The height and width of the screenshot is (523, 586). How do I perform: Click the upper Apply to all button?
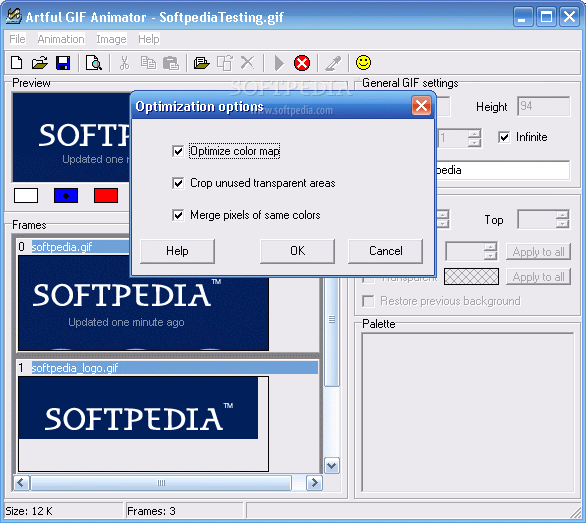(x=538, y=252)
